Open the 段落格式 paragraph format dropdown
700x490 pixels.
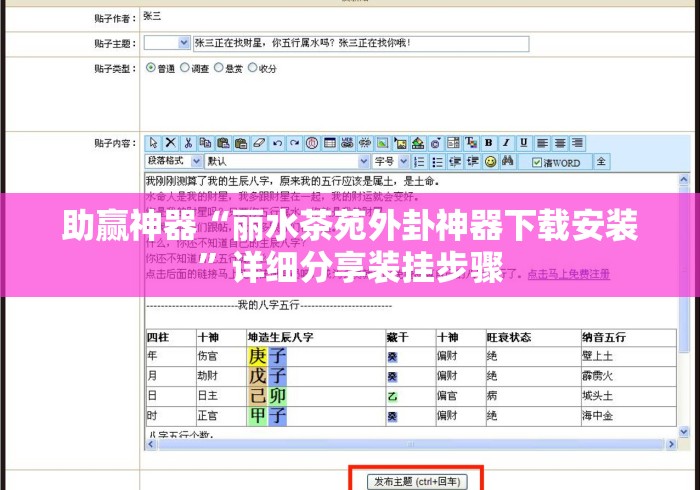[174, 161]
